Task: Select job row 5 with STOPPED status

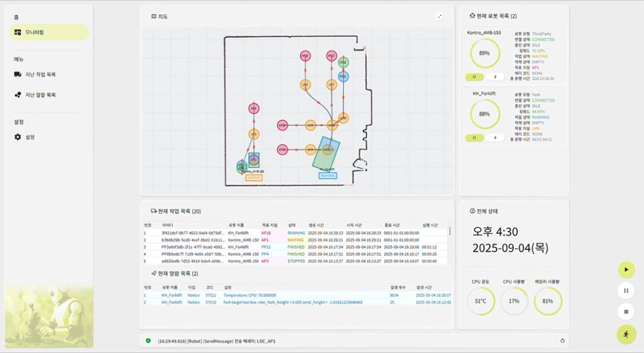Action: pyautogui.click(x=295, y=261)
